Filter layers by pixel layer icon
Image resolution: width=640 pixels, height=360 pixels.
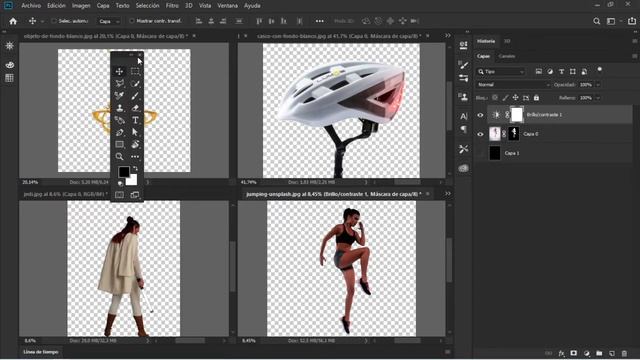[539, 71]
